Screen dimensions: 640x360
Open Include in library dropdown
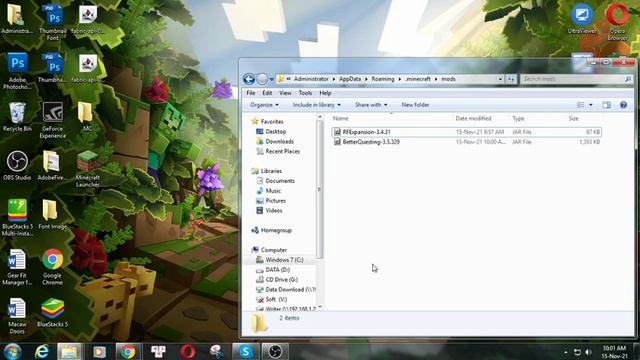pos(316,105)
